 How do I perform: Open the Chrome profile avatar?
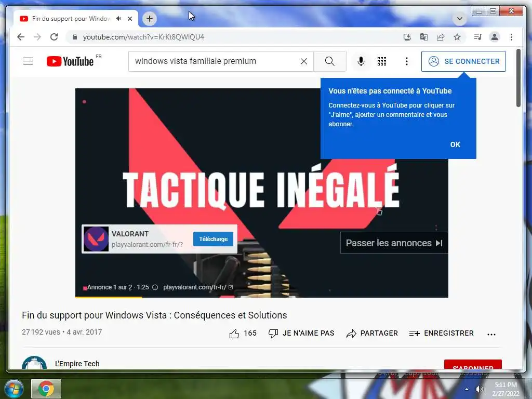pyautogui.click(x=495, y=37)
